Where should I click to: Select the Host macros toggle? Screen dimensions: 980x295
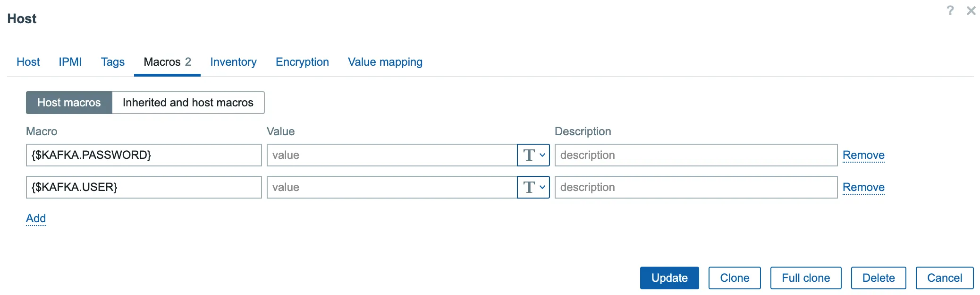(69, 103)
